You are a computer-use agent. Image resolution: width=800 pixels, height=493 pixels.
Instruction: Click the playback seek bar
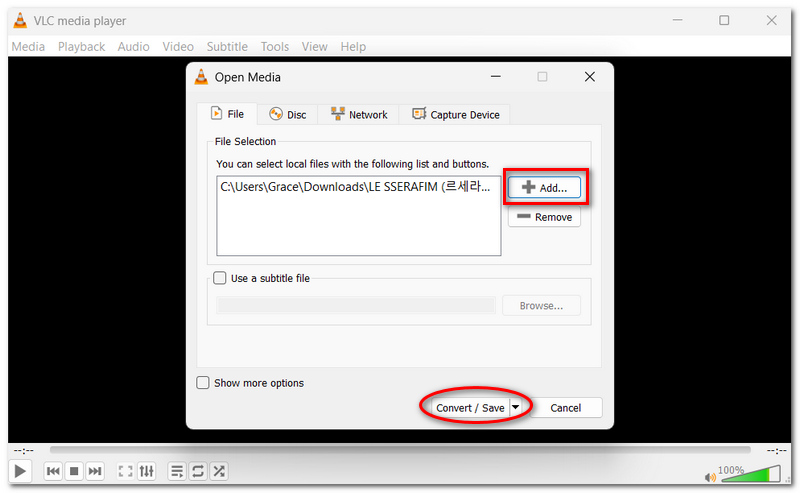[x=400, y=450]
